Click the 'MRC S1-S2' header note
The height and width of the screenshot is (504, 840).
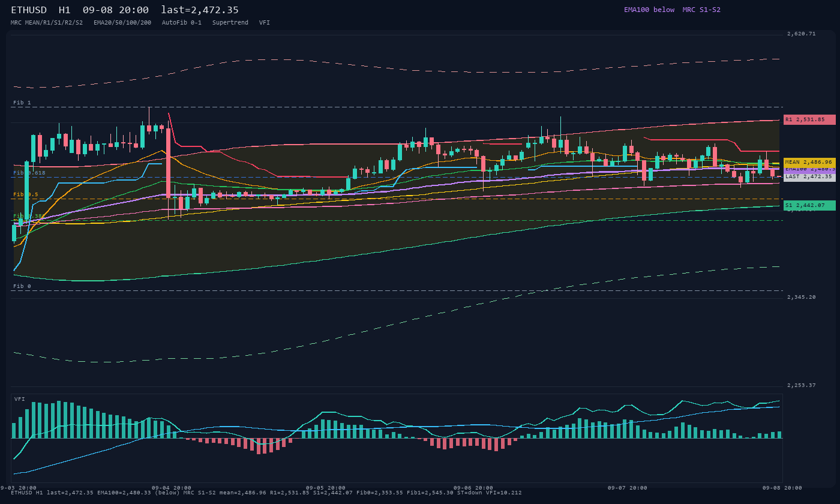click(x=701, y=10)
